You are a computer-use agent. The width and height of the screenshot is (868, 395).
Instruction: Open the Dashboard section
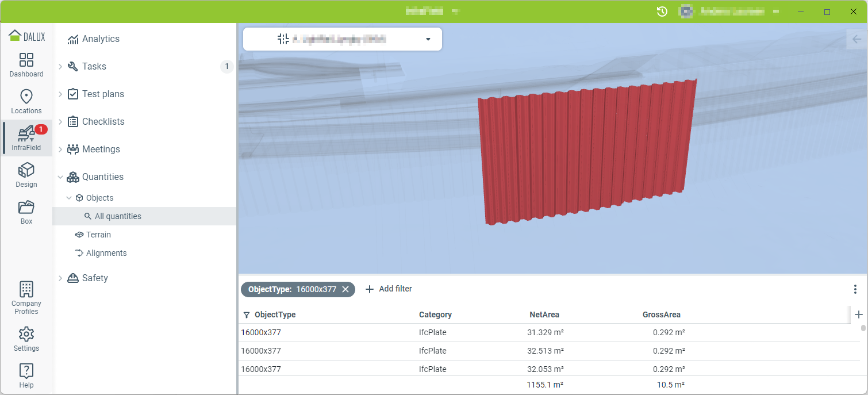pos(26,65)
